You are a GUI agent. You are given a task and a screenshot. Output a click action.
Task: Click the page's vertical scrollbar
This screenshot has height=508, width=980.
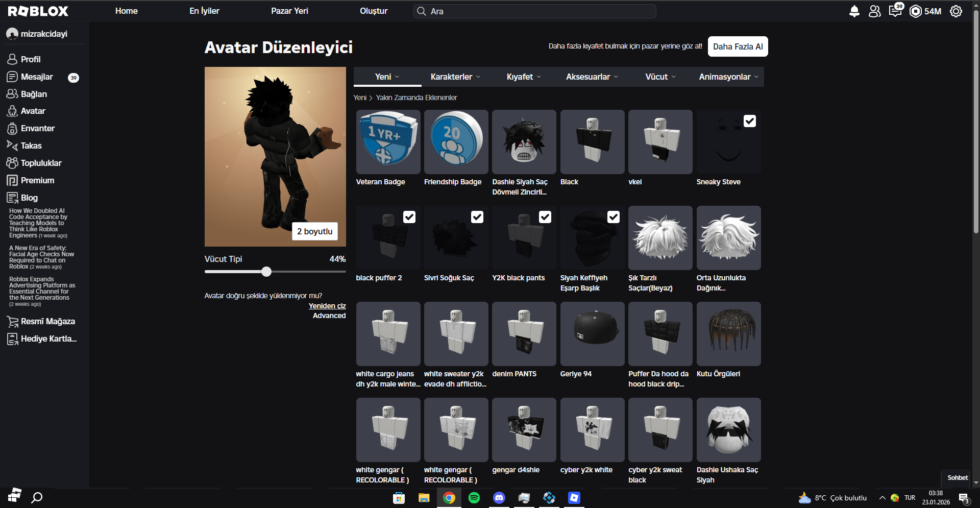[x=976, y=123]
